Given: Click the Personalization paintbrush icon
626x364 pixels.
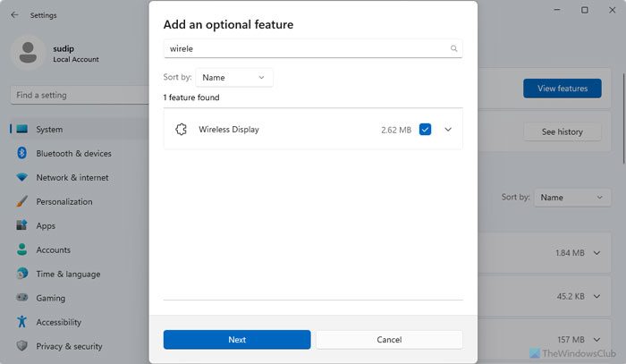Looking at the screenshot, I should point(22,201).
